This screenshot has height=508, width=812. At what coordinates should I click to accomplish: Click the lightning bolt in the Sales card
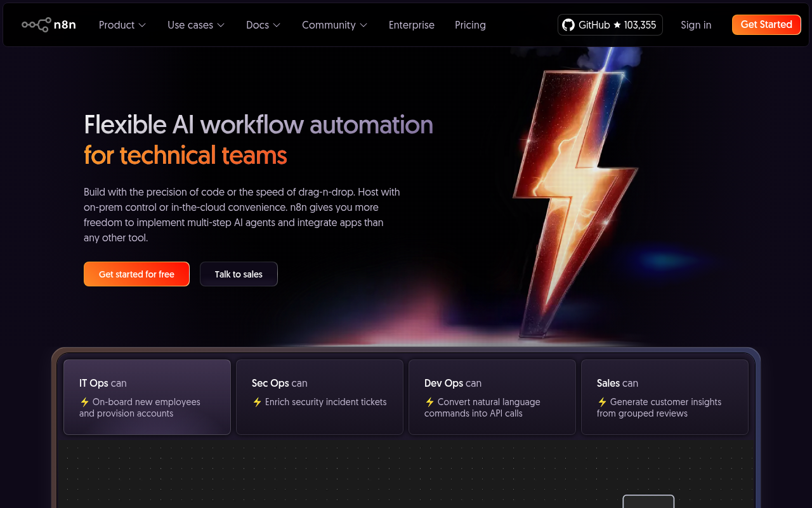click(x=602, y=402)
